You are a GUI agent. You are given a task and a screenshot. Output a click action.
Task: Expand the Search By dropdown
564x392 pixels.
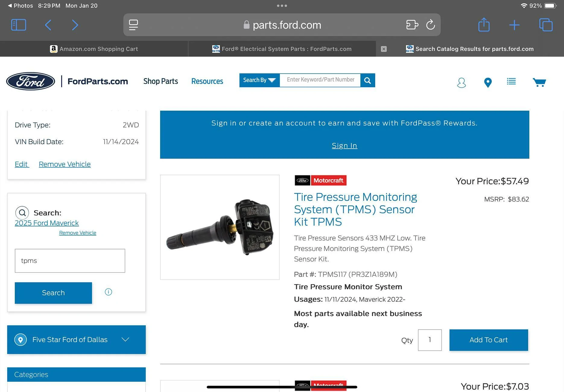(259, 80)
